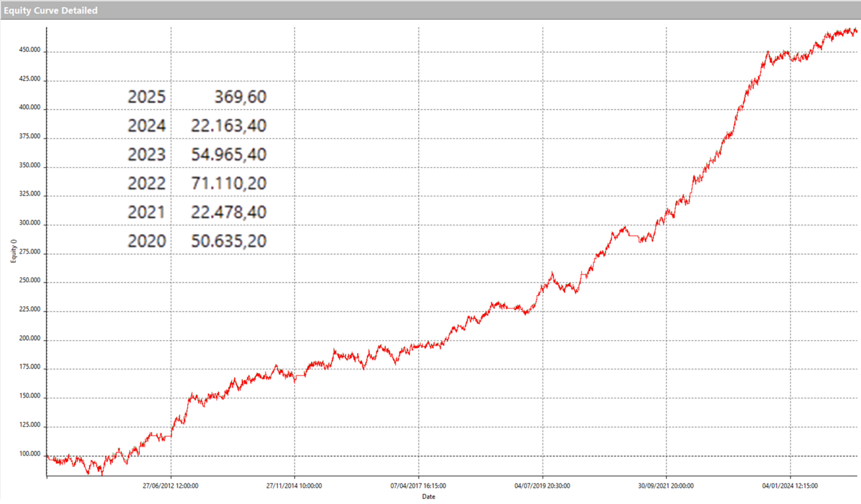
Task: Click the 27/11/2014 10:00:00 date marker
Action: (x=294, y=486)
